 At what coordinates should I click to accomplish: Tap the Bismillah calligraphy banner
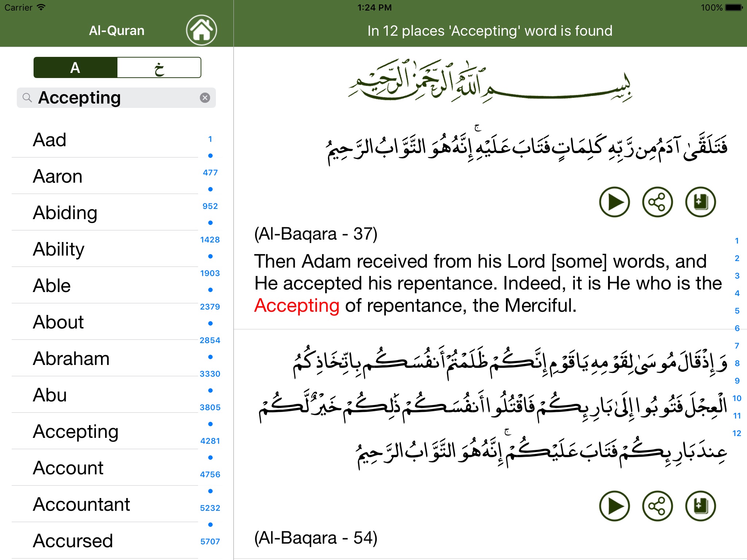click(490, 81)
